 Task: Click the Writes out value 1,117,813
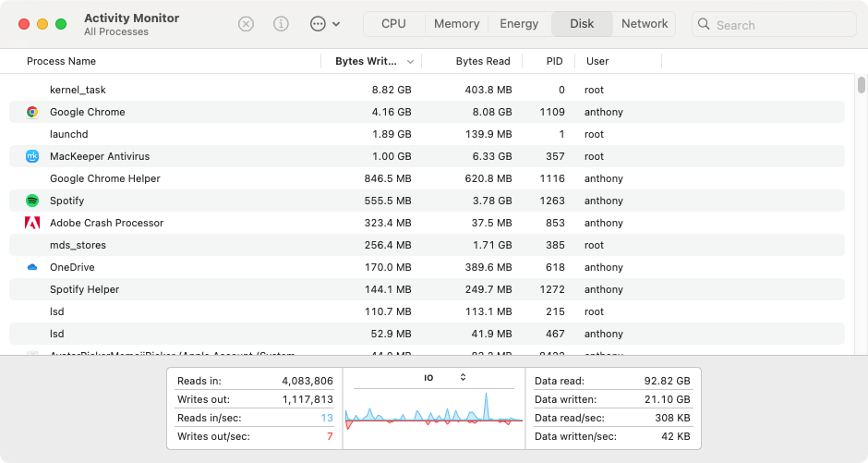(307, 399)
